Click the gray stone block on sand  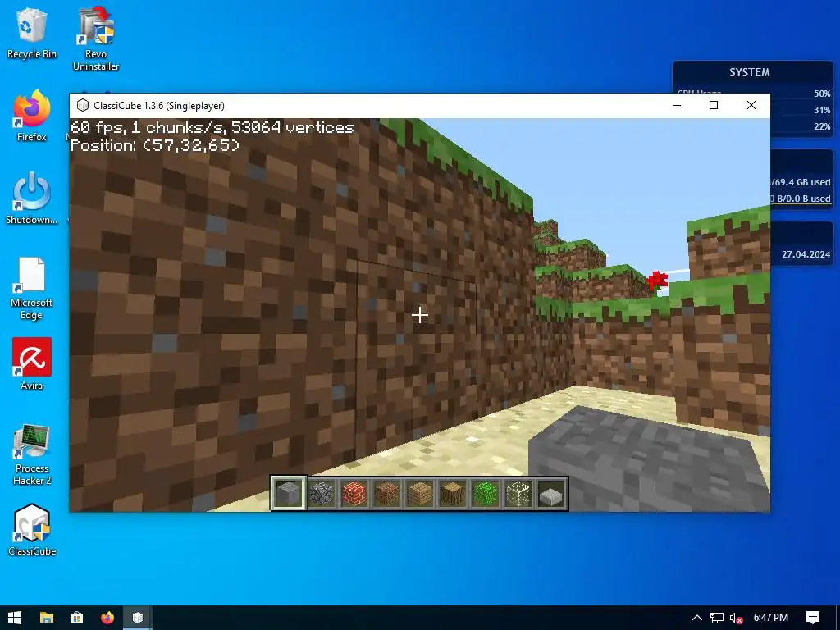point(650,459)
